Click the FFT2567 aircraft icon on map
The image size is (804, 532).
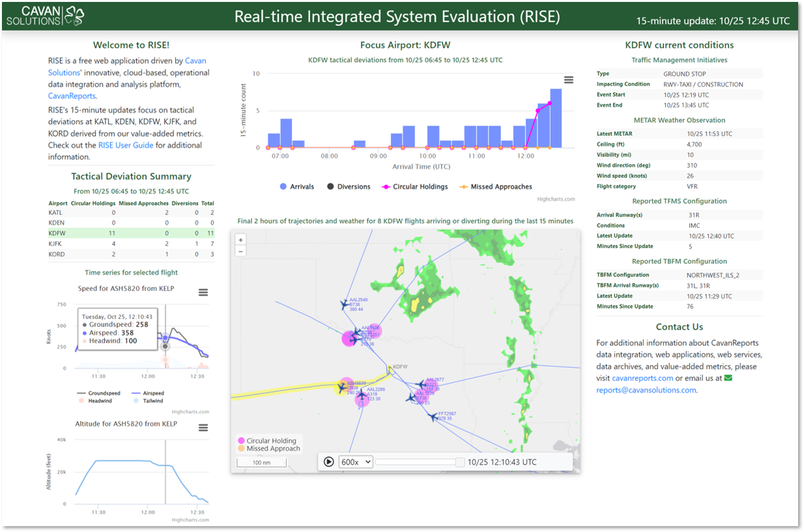point(433,416)
